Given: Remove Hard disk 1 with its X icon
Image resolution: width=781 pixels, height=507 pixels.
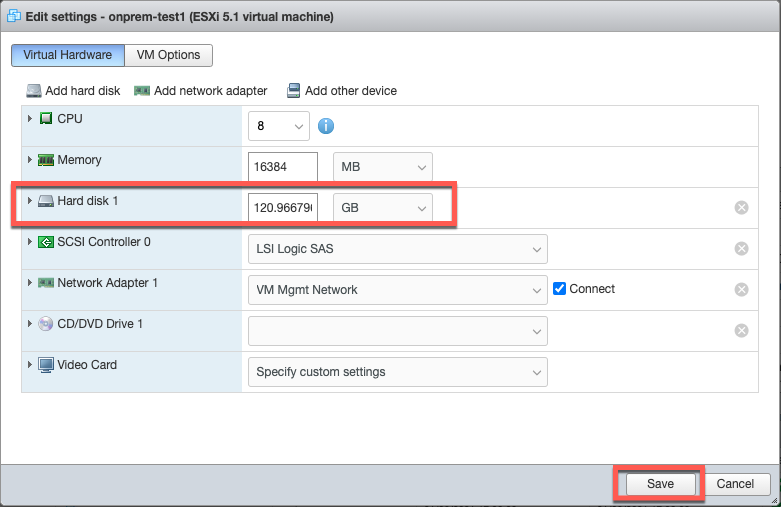Looking at the screenshot, I should (x=741, y=208).
